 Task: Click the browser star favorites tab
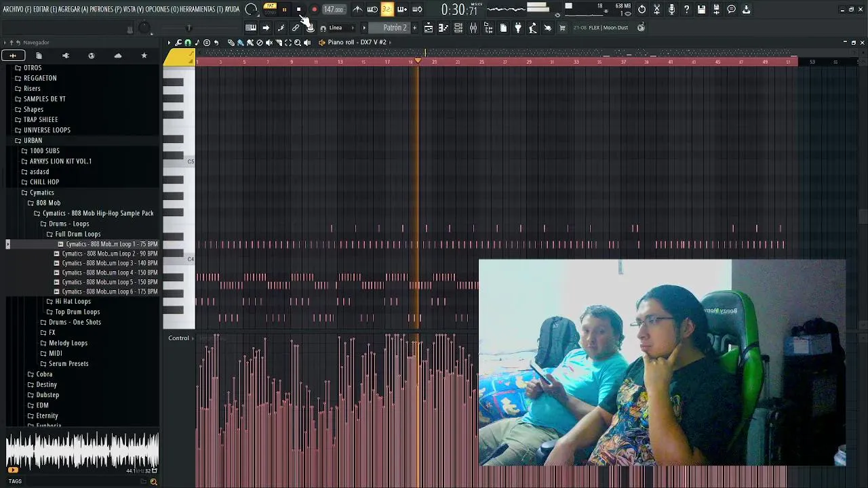(144, 56)
